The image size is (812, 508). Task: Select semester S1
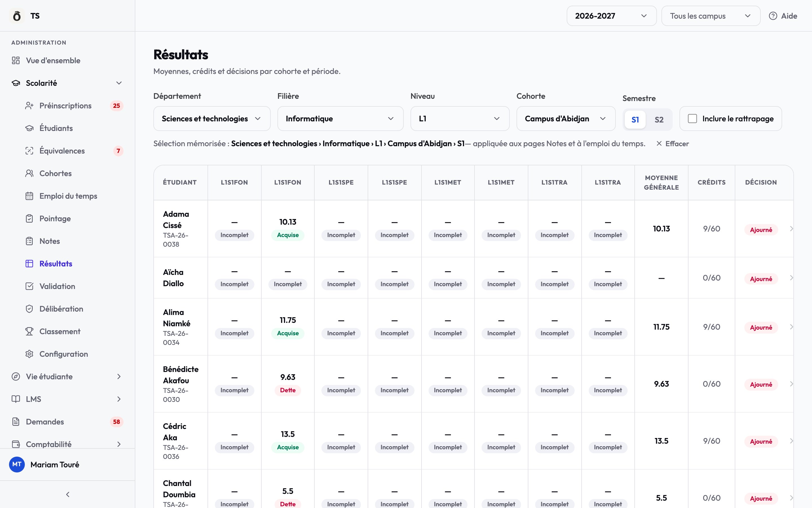click(635, 120)
